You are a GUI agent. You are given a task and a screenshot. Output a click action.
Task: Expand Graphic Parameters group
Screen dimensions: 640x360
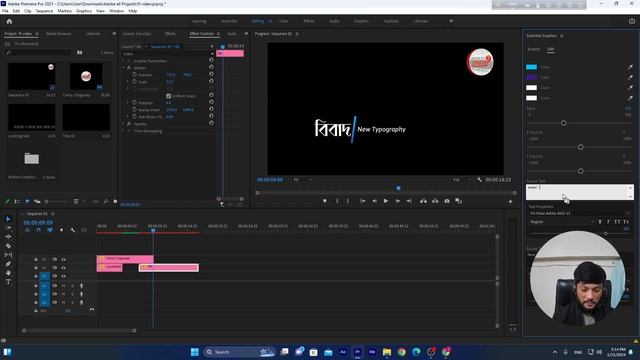pos(124,61)
